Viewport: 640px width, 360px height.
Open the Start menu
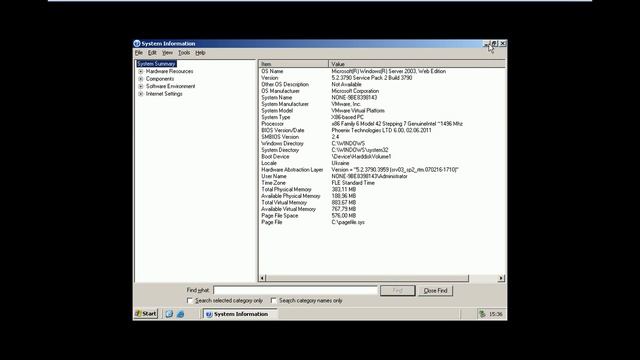click(146, 313)
